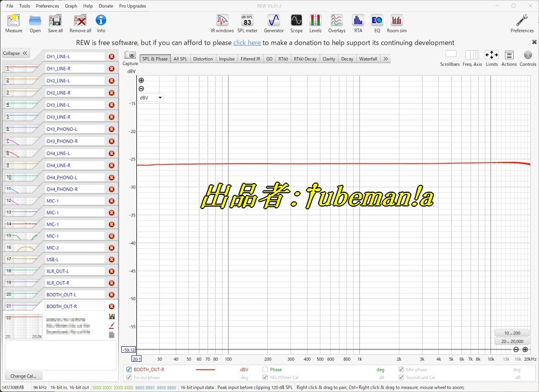Collapse the measurements panel
Screen dimensions: 539x392
pos(15,53)
